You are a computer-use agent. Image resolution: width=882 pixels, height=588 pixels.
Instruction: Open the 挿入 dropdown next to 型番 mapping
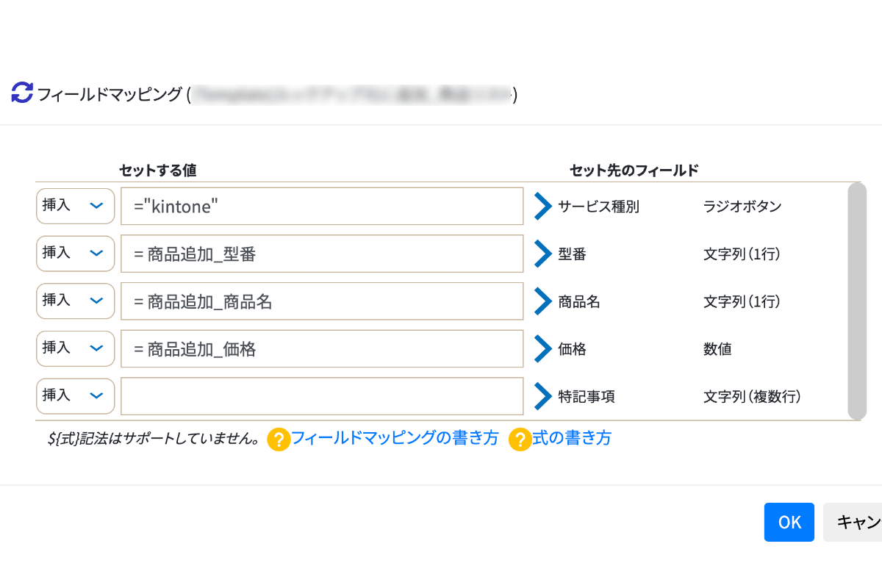pos(74,254)
